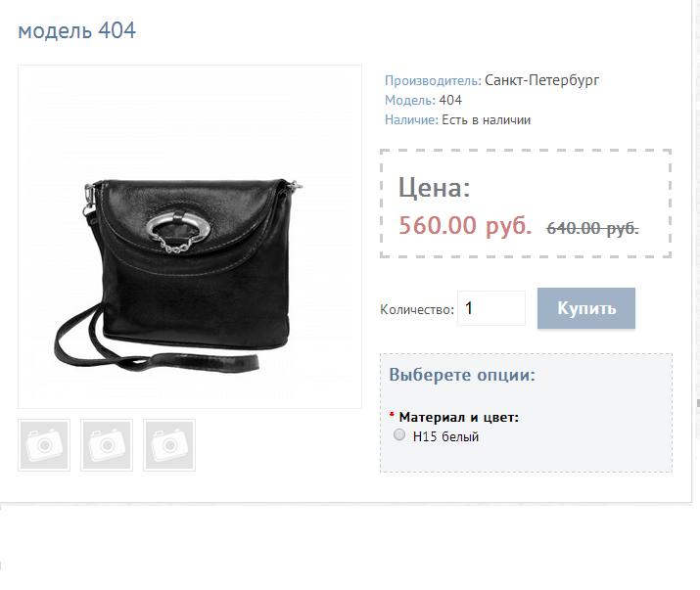Viewport: 700px width, 590px height.
Task: Click the Производитель label
Action: tap(433, 81)
